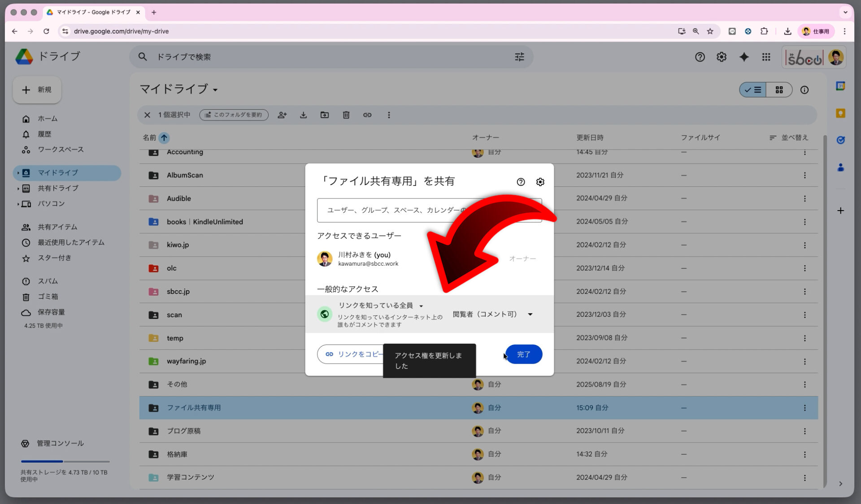Launch Gemini with the sparkle icon
This screenshot has height=504, width=861.
[744, 57]
